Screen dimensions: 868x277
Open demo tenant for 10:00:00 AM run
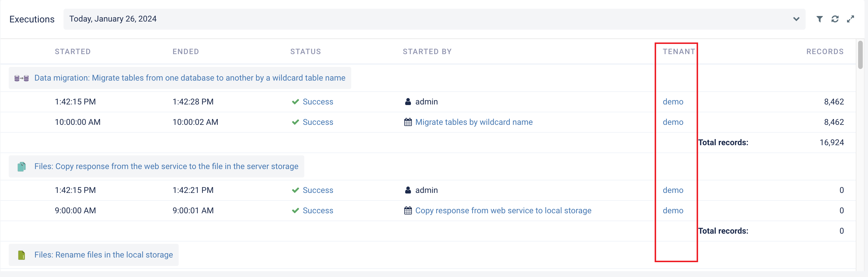673,122
